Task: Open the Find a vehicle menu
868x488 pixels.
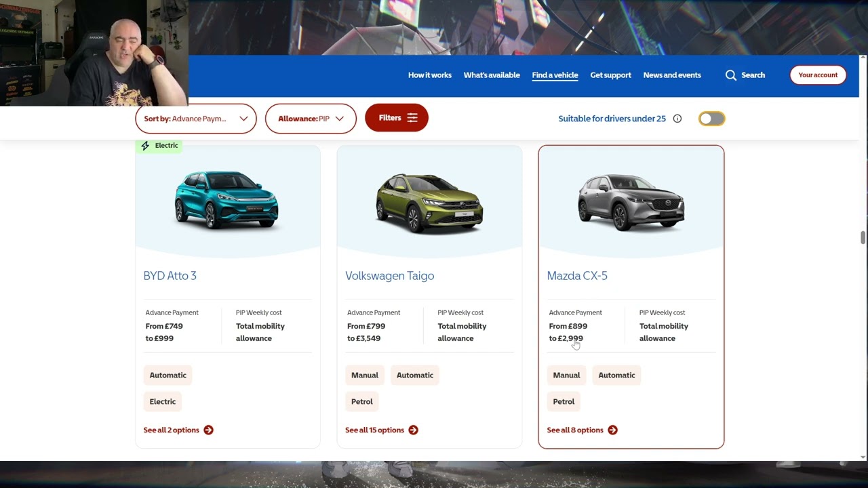Action: 555,75
